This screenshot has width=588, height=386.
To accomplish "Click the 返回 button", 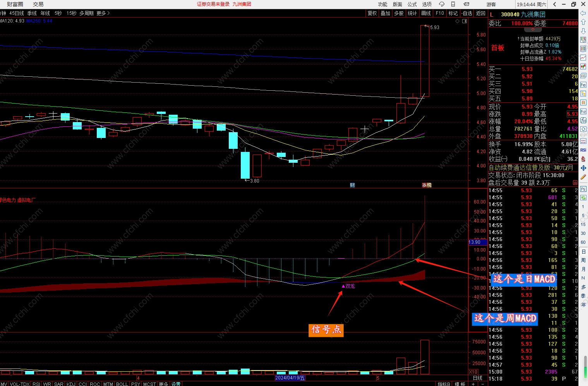I will 481,13.
